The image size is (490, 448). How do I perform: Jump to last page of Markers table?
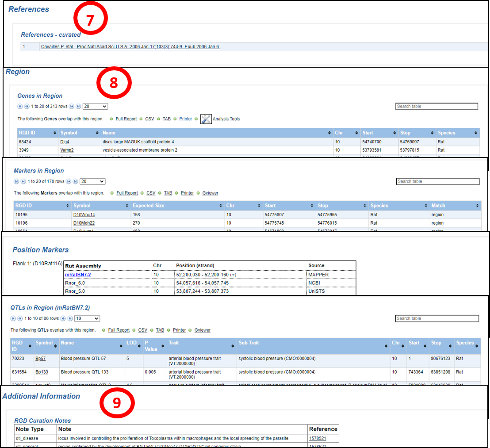click(x=76, y=181)
